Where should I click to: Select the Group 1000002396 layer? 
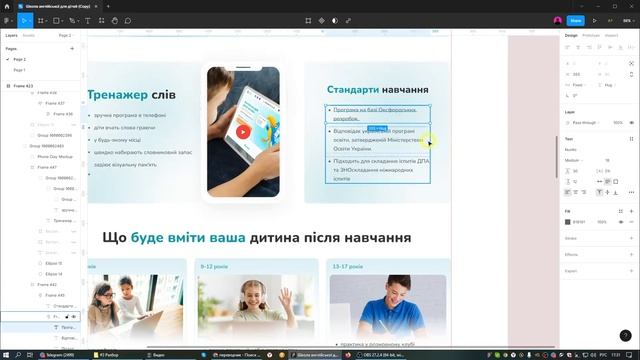(x=54, y=136)
